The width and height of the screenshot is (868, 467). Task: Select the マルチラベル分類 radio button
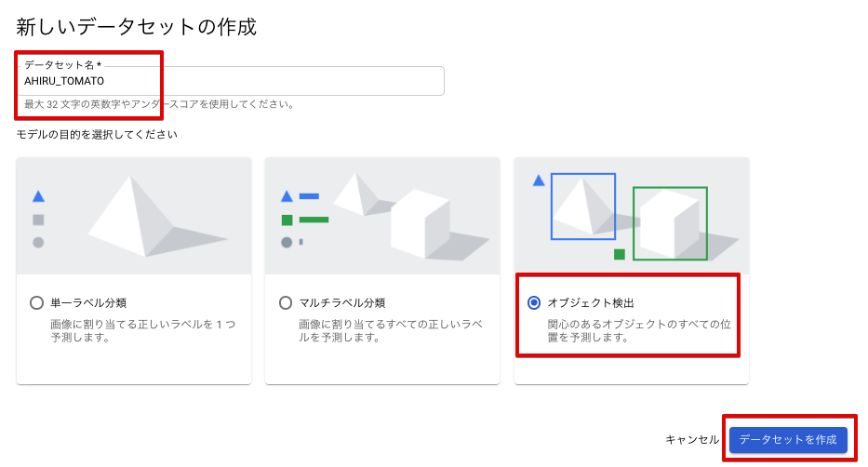pyautogui.click(x=285, y=302)
